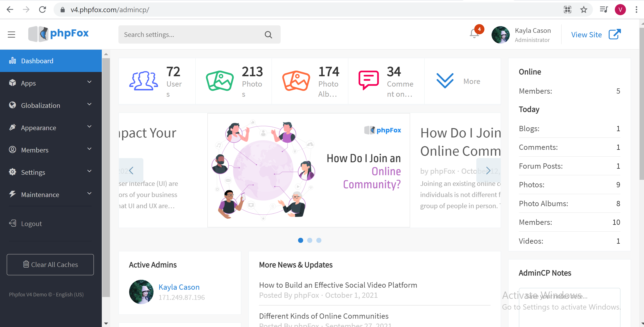This screenshot has height=327, width=644.
Task: Click Kayla Cason avatar in Active Admins
Action: point(141,292)
